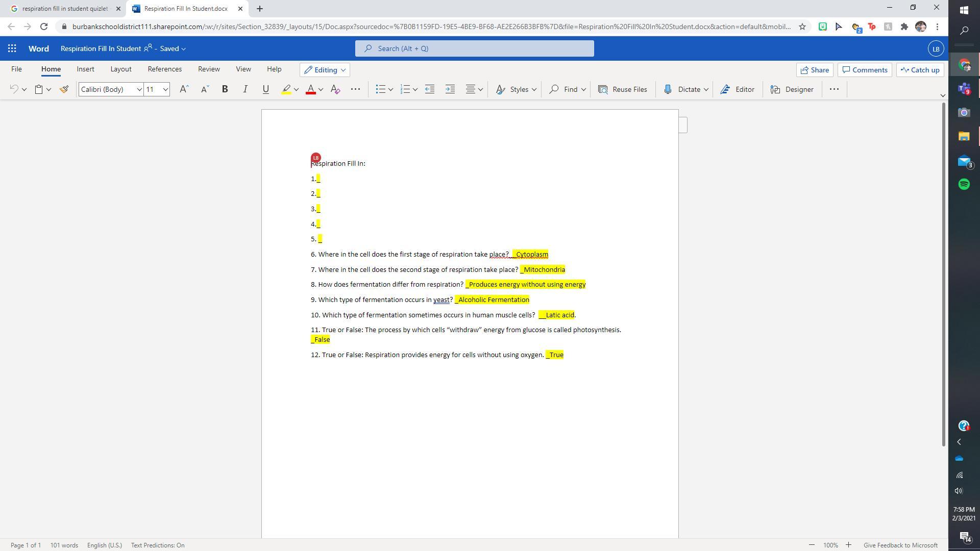This screenshot has width=980, height=551.
Task: Open the Comments pane
Action: point(865,70)
